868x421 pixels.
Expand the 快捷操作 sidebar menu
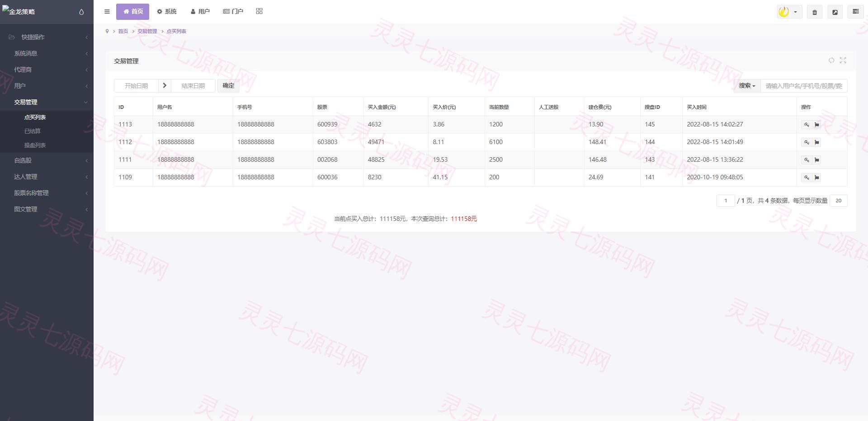click(x=47, y=37)
